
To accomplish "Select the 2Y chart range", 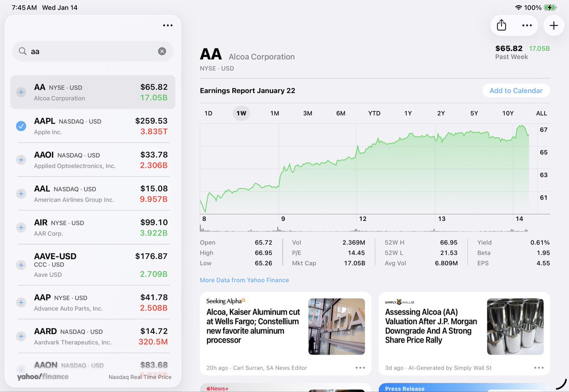I will [x=441, y=113].
